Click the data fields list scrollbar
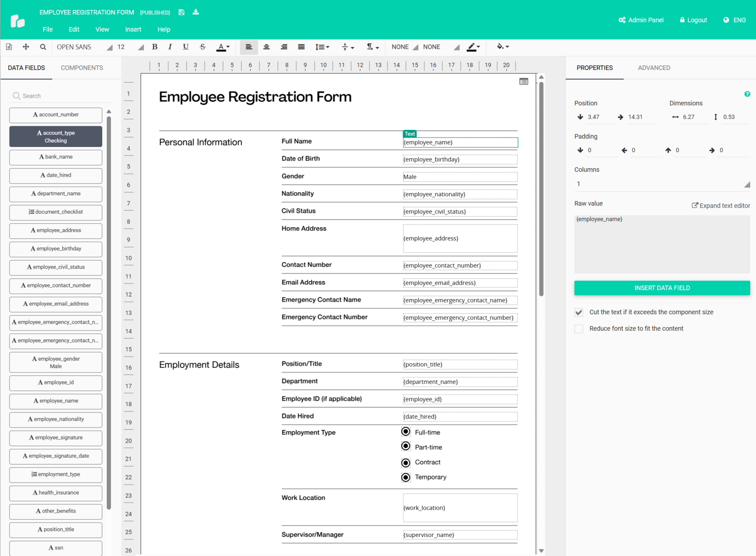 tap(109, 312)
